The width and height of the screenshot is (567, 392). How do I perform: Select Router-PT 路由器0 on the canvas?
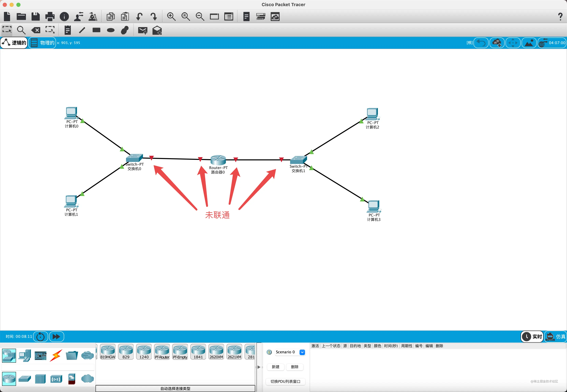click(218, 160)
